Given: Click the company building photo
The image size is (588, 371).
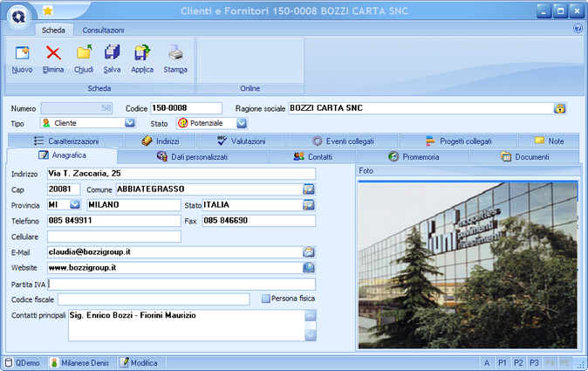Looking at the screenshot, I should [x=468, y=265].
